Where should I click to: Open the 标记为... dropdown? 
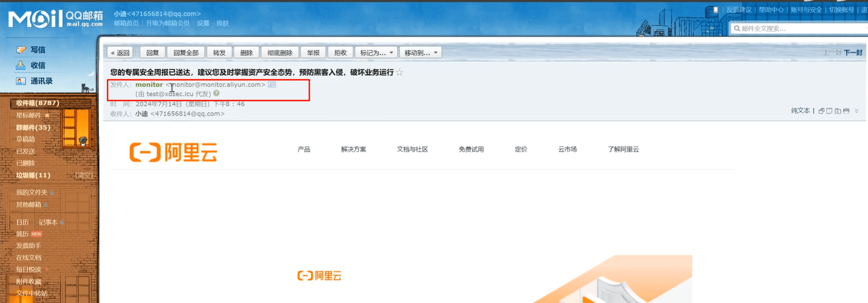[x=376, y=53]
